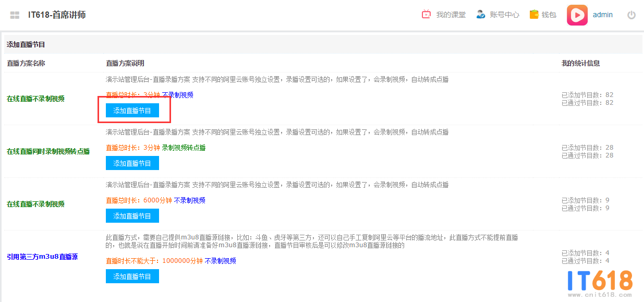Select the 引用第三方m3u8直播源 plan name
This screenshot has height=302, width=644.
click(x=42, y=257)
